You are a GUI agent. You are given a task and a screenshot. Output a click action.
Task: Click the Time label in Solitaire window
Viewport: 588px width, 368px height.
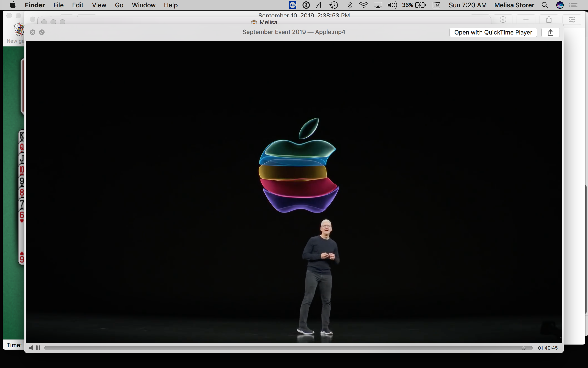click(14, 345)
